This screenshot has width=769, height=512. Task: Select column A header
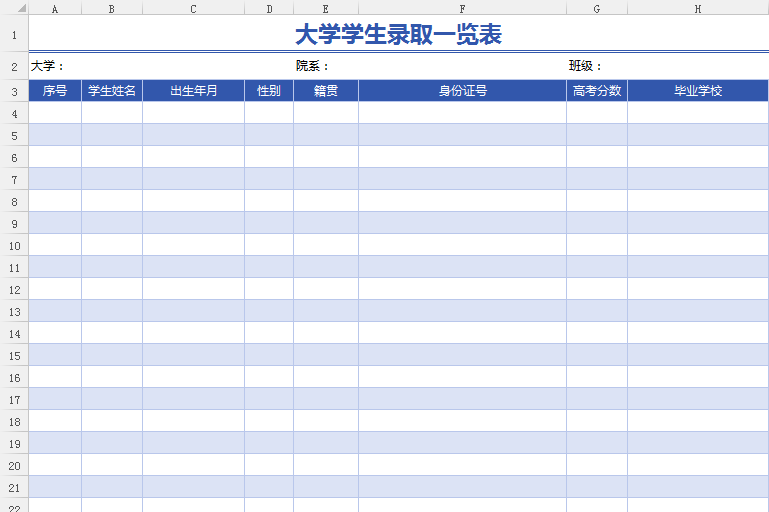click(54, 8)
